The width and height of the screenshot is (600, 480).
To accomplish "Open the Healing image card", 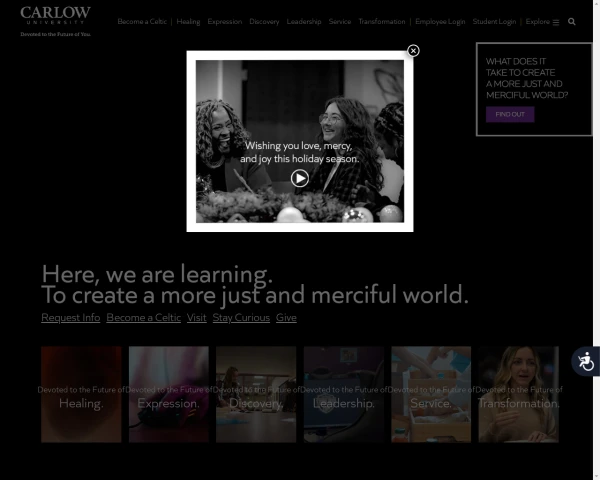I will pos(81,394).
